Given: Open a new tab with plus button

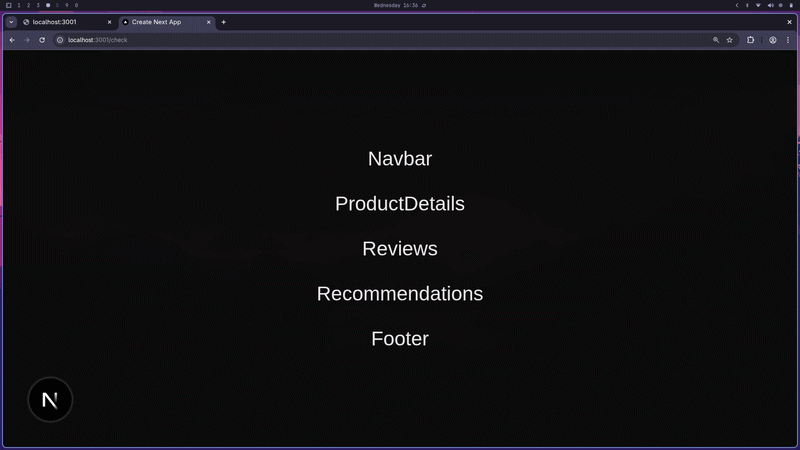Looking at the screenshot, I should point(224,22).
